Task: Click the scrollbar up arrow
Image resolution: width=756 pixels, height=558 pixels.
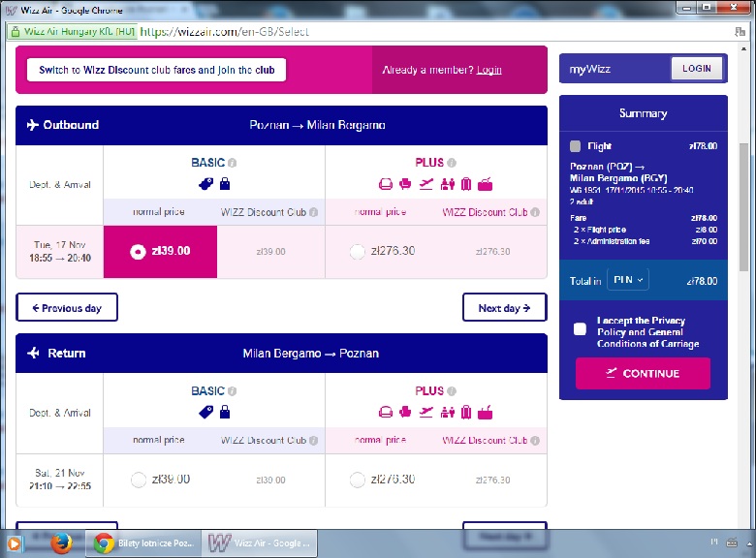Action: pos(743,48)
